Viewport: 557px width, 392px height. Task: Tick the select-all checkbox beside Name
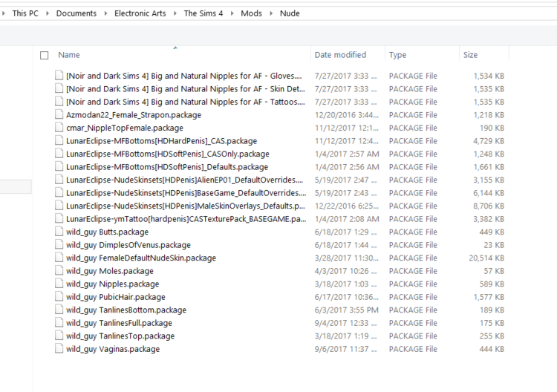coord(44,56)
